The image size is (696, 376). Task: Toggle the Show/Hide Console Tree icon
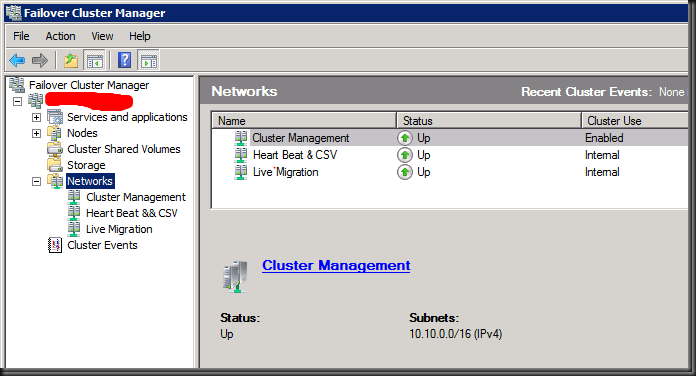[x=95, y=60]
